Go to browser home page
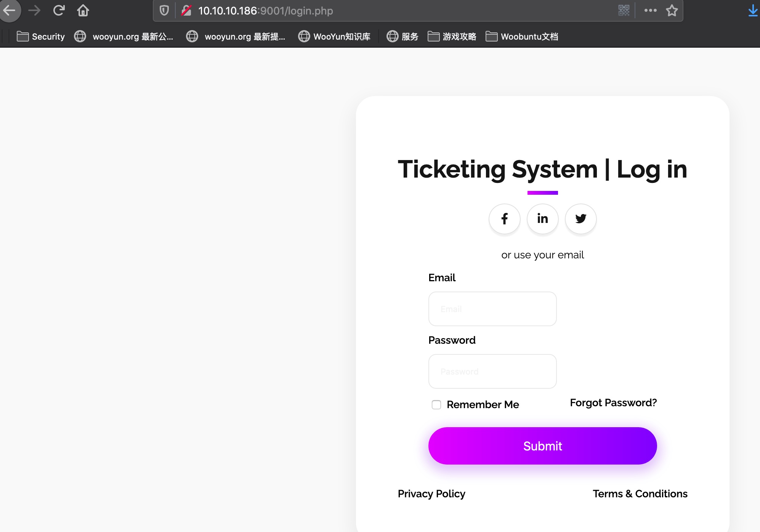 pos(83,11)
